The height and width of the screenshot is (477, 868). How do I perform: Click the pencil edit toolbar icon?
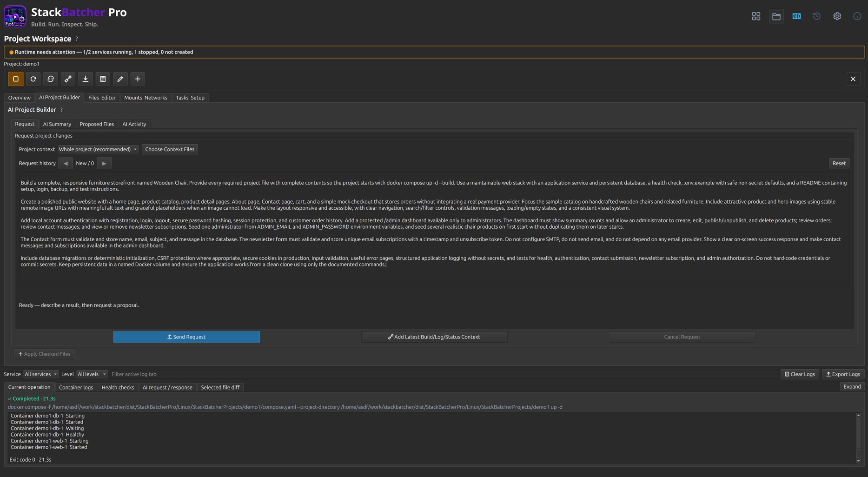120,79
